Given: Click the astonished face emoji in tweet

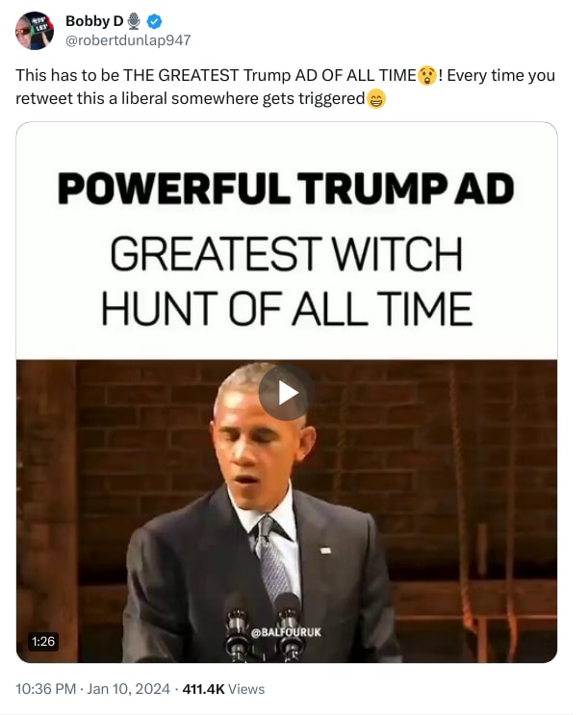Looking at the screenshot, I should coord(427,75).
